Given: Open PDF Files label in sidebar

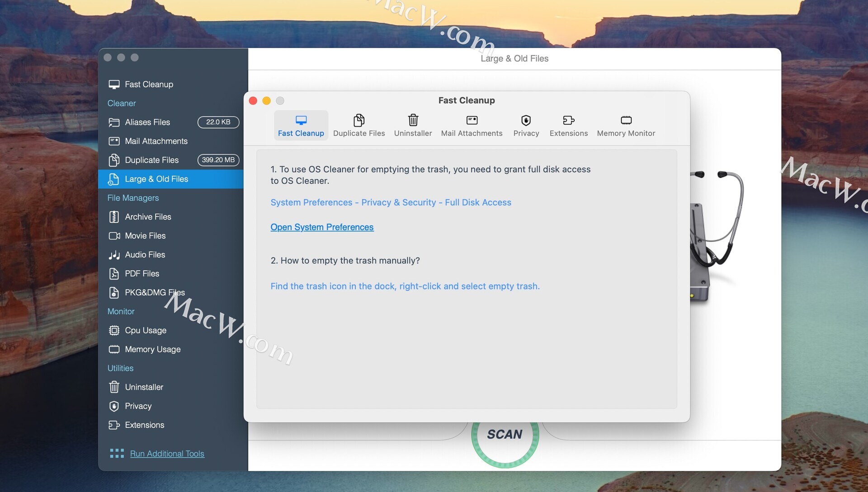Looking at the screenshot, I should tap(142, 274).
